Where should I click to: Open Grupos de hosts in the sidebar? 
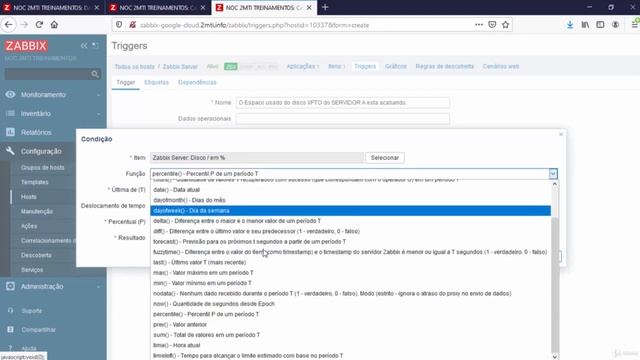42,167
